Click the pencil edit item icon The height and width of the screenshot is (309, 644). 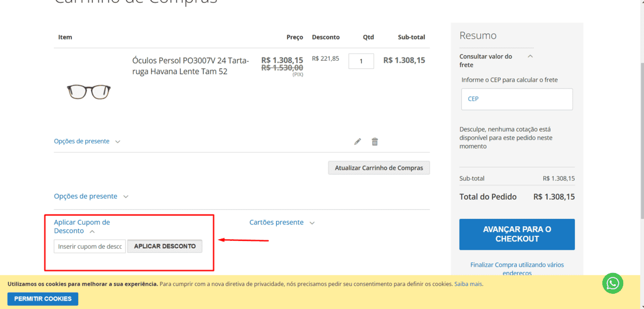(357, 142)
